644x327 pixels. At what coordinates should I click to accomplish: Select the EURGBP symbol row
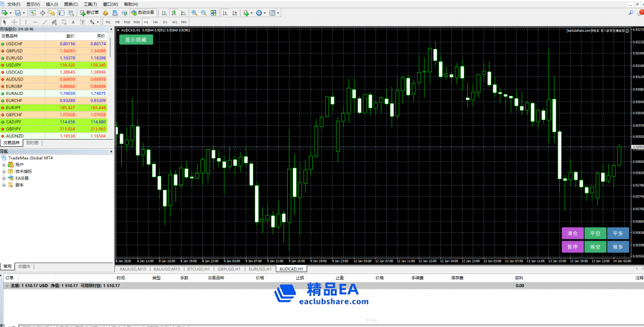pyautogui.click(x=54, y=87)
